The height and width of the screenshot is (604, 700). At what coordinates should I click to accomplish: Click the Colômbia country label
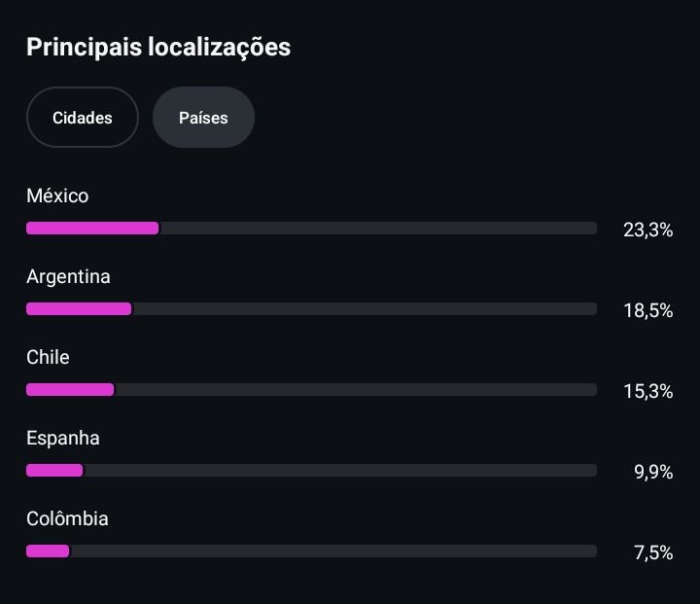[67, 518]
